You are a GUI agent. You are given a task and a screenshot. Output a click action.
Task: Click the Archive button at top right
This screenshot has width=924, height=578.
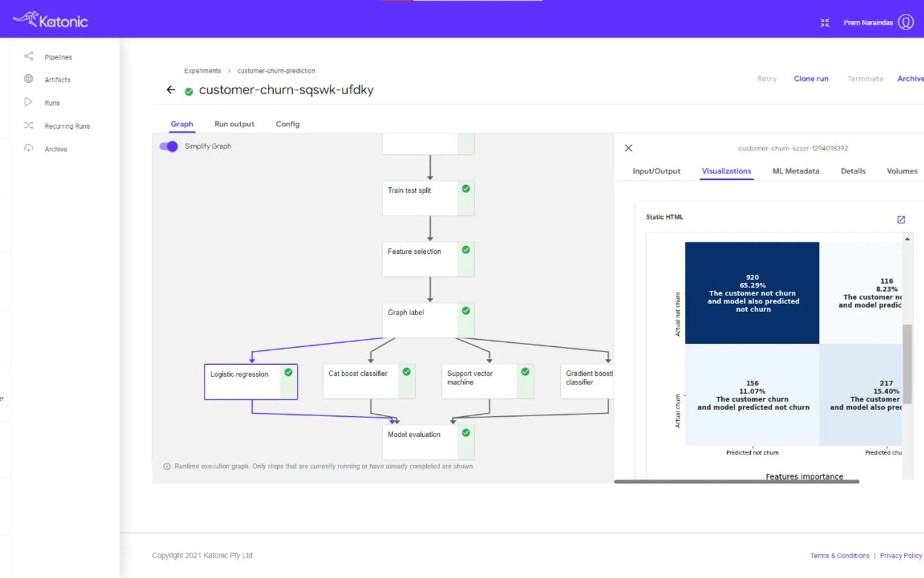[x=910, y=79]
